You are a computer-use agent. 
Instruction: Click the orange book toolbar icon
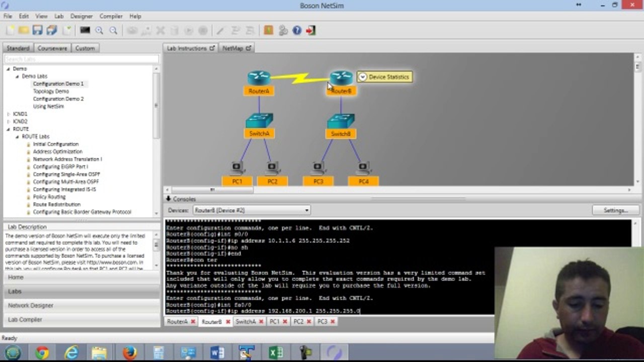pos(268,31)
